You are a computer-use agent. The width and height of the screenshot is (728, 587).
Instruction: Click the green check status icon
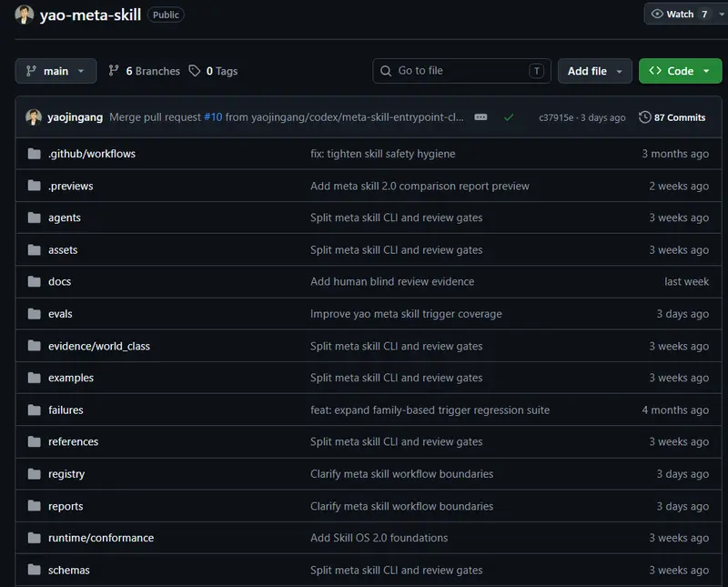point(509,117)
